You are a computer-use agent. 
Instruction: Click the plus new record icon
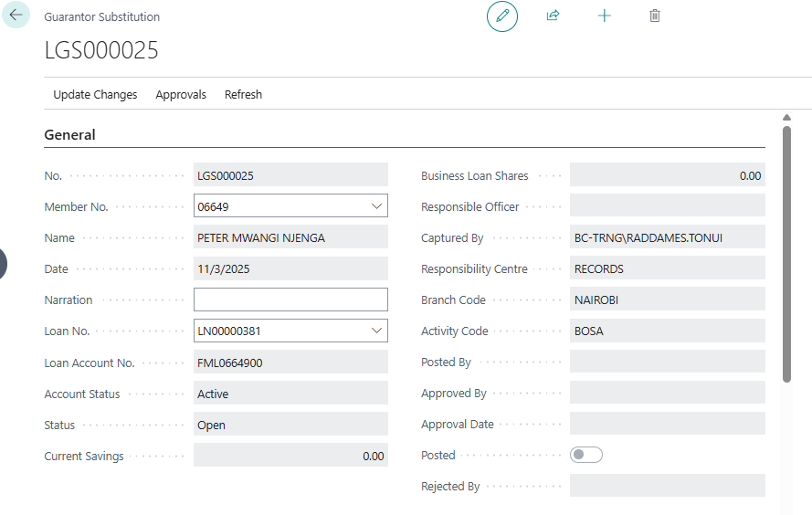[x=604, y=16]
